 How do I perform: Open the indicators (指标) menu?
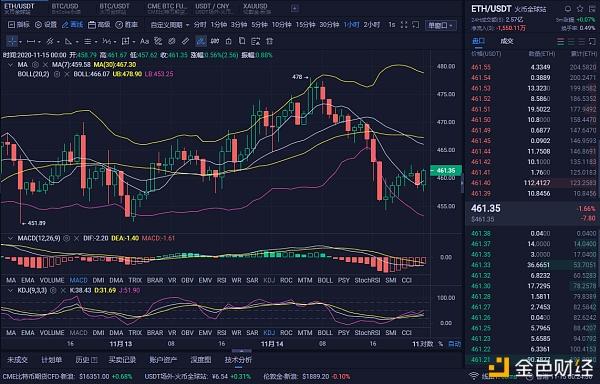(18, 24)
